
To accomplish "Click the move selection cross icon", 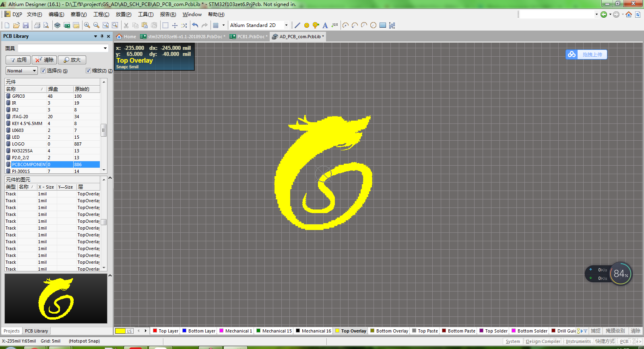I will [175, 25].
